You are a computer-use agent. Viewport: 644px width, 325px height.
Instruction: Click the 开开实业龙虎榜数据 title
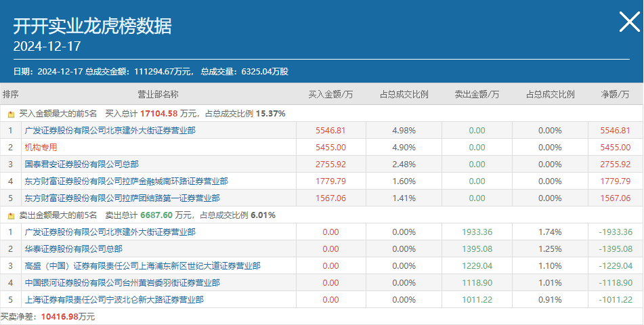tap(92, 26)
